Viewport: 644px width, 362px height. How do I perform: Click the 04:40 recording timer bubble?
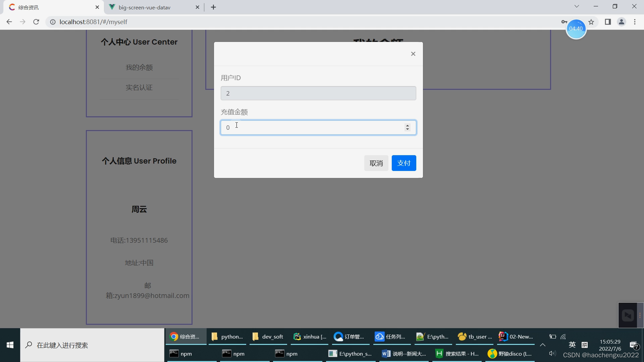576,29
